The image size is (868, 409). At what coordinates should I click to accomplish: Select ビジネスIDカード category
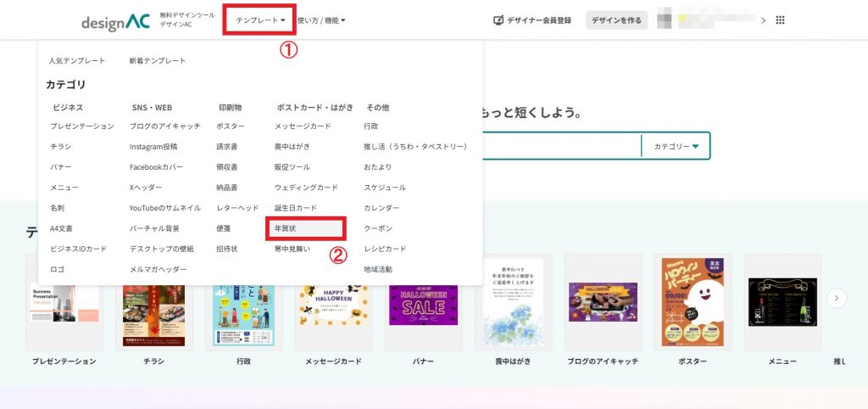78,249
